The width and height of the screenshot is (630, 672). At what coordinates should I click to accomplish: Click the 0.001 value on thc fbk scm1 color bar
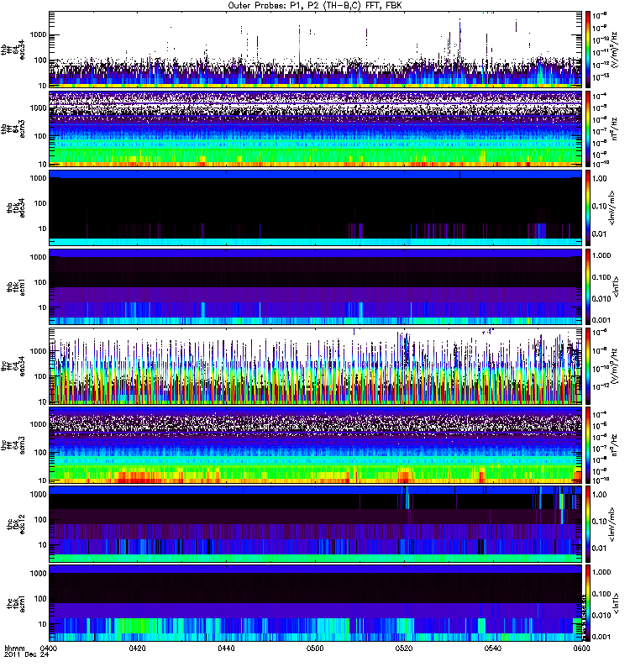click(601, 637)
